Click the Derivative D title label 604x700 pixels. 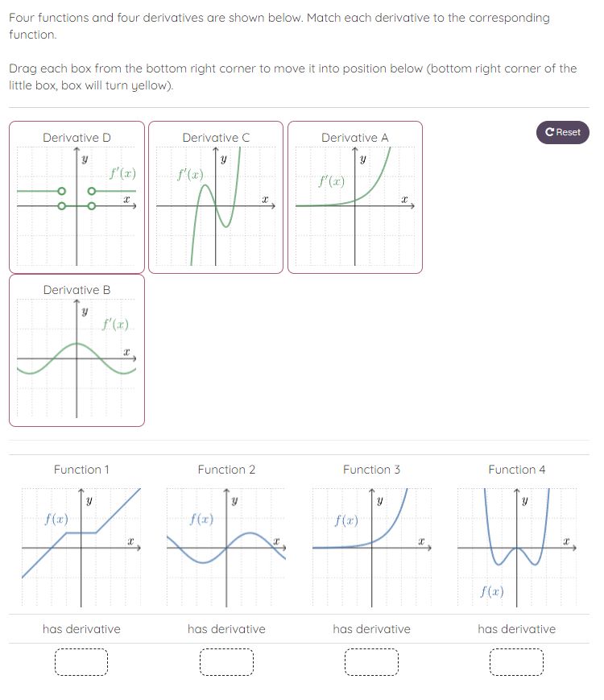[77, 138]
